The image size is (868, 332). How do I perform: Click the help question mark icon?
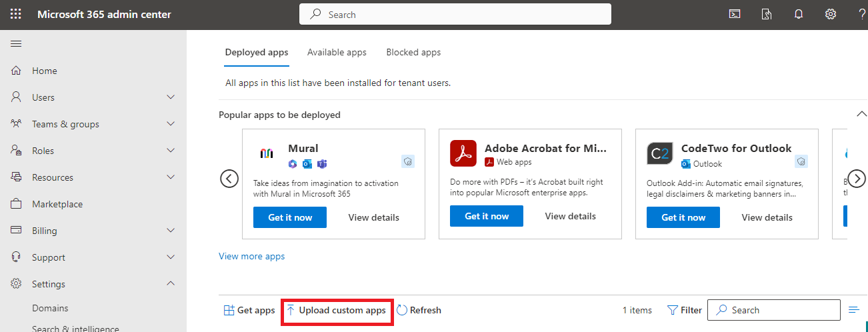[x=862, y=14]
